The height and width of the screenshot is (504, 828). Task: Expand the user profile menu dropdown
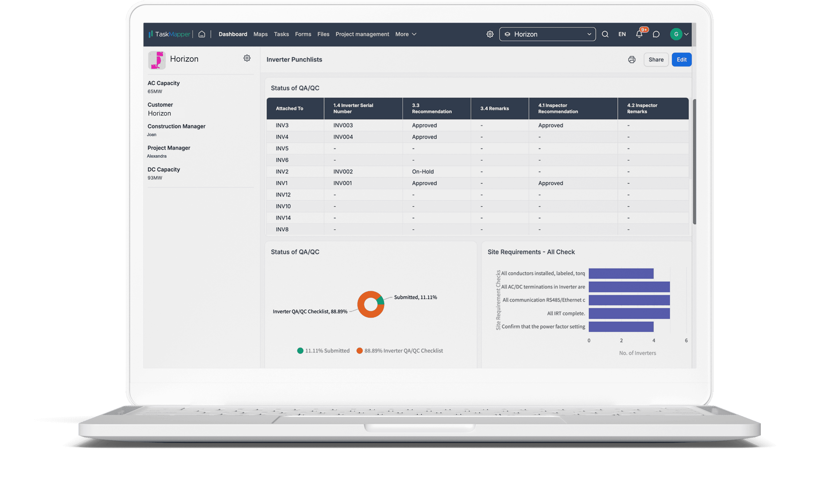click(685, 34)
